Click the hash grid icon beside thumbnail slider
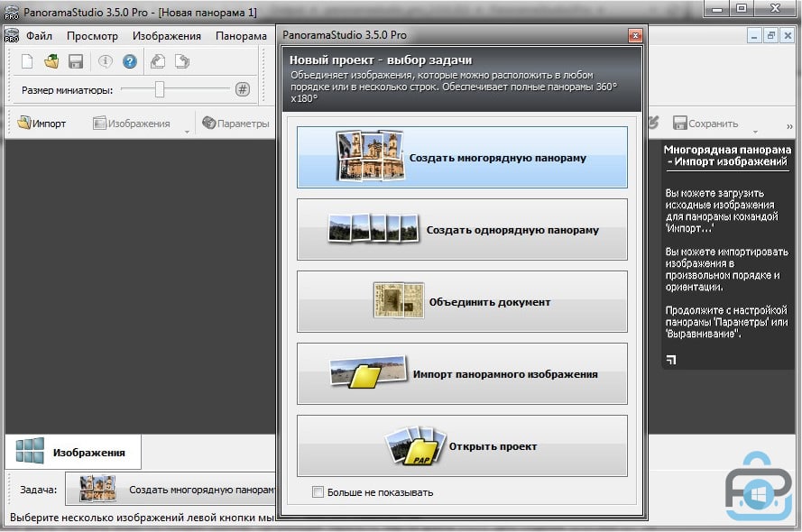Viewport: 802px width, 532px height. coord(243,89)
